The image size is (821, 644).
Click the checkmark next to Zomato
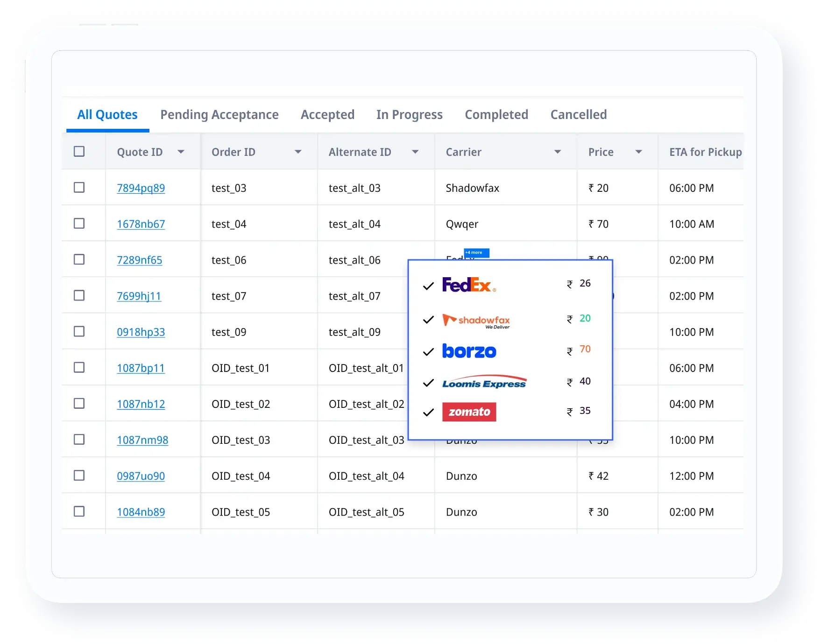click(x=428, y=413)
